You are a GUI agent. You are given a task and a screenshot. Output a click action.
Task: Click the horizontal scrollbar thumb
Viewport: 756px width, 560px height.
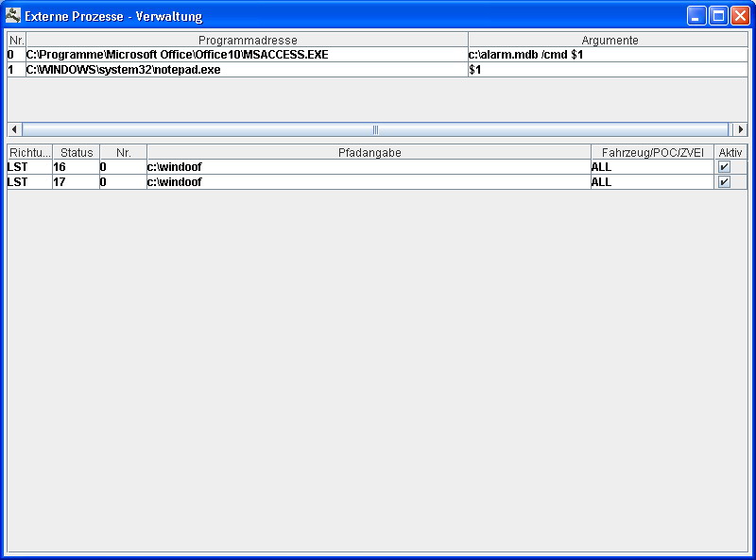click(x=375, y=129)
